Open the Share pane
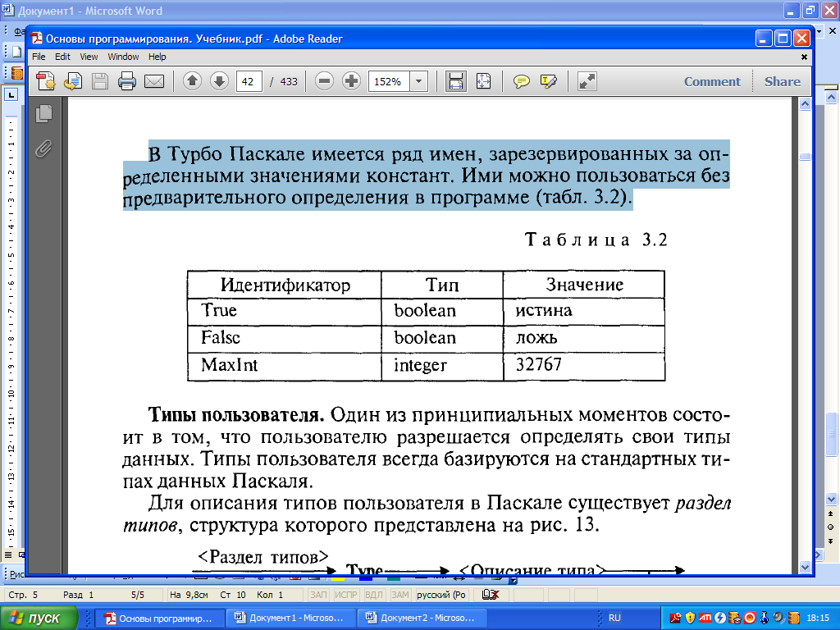 (782, 81)
